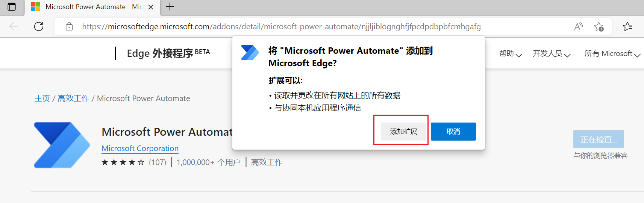Expand the 帮助 dropdown
Screen dimensions: 644x203
(511, 54)
